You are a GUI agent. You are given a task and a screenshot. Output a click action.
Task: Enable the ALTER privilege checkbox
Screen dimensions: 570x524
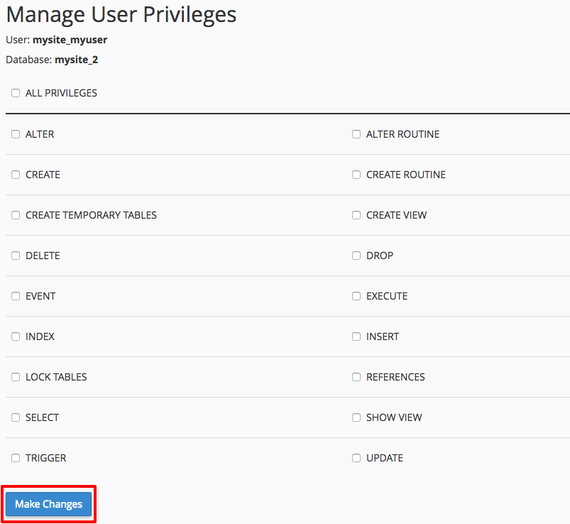click(x=15, y=134)
